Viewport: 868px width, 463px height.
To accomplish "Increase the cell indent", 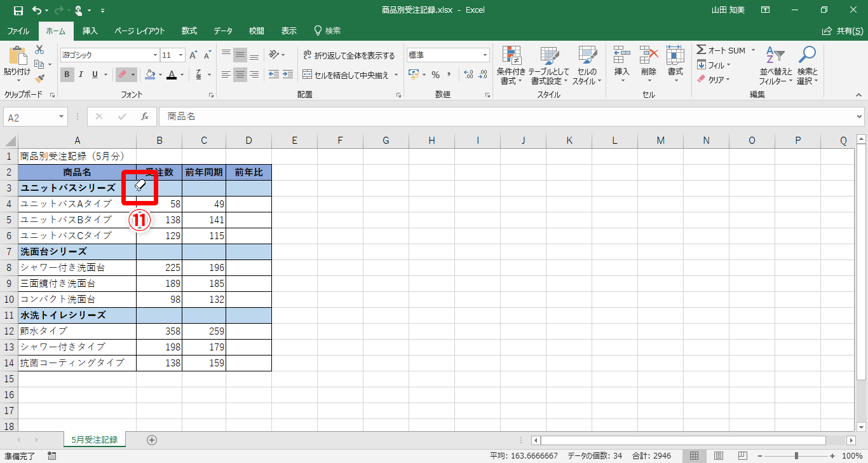I will (x=289, y=74).
